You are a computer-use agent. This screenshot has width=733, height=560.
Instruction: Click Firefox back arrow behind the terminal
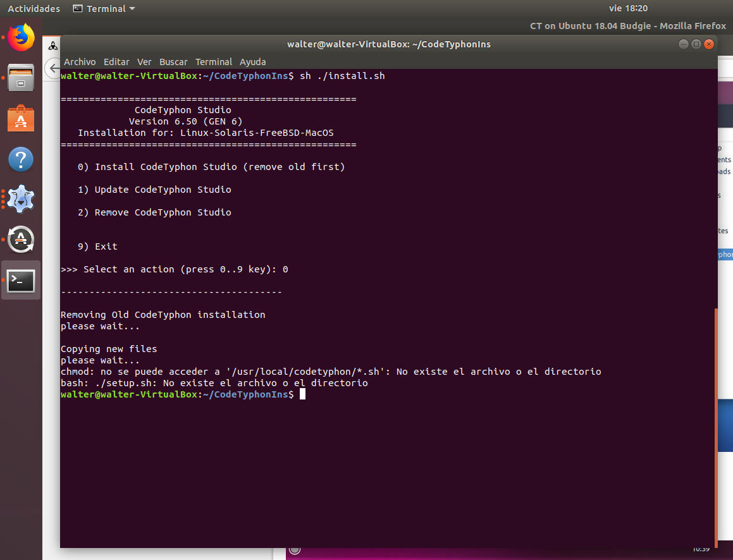(53, 68)
